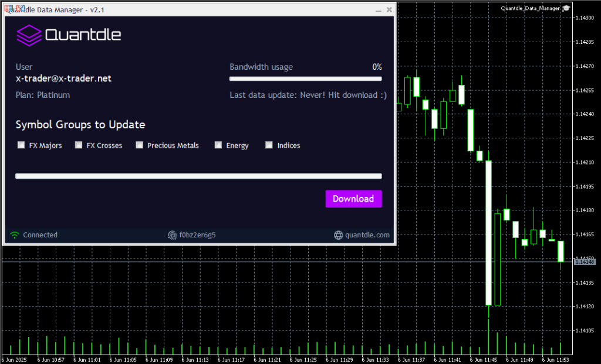Screen dimensions: 601x364
Task: Click the Plan: Platinum label
Action: point(43,95)
